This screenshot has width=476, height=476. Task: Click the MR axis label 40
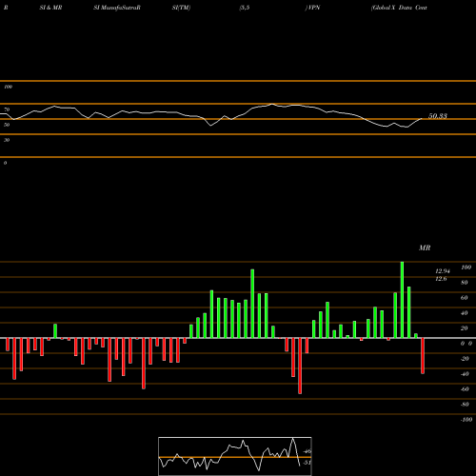[x=465, y=313]
